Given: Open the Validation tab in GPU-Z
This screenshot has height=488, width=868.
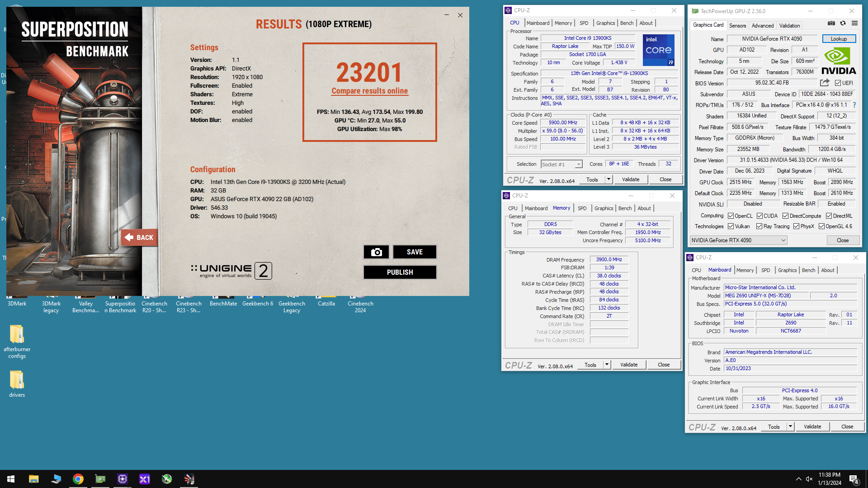Looking at the screenshot, I should click(789, 26).
